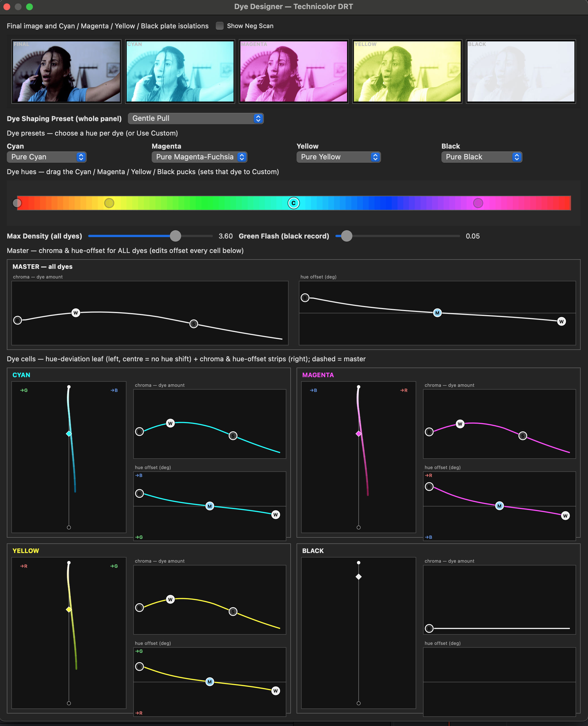
Task: Click the MASTER — all dyes heading
Action: (42, 266)
